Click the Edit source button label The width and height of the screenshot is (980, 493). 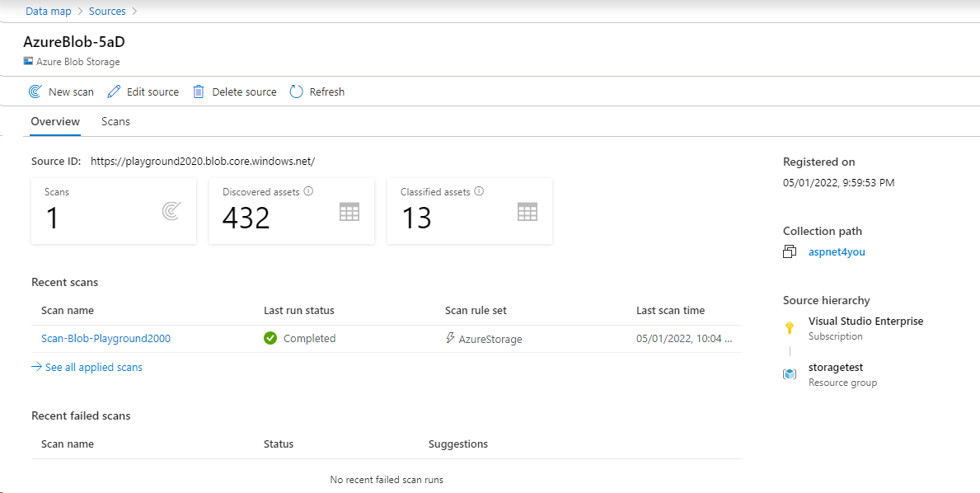152,92
